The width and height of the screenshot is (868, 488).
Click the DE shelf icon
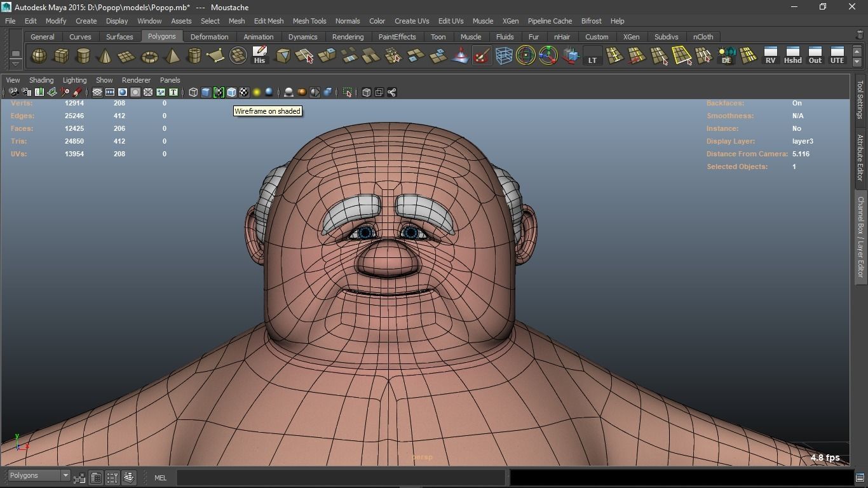(726, 56)
